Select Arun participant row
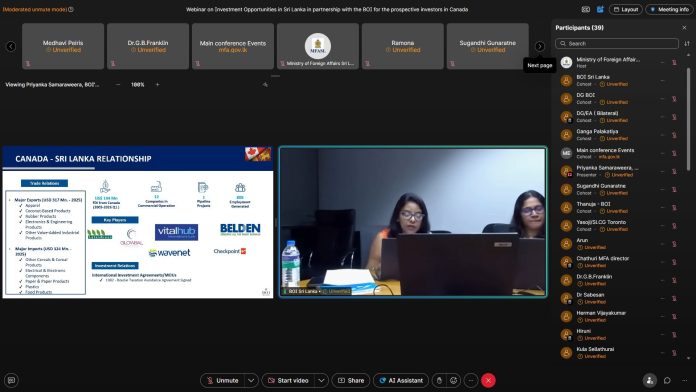This screenshot has height=392, width=696. click(619, 244)
